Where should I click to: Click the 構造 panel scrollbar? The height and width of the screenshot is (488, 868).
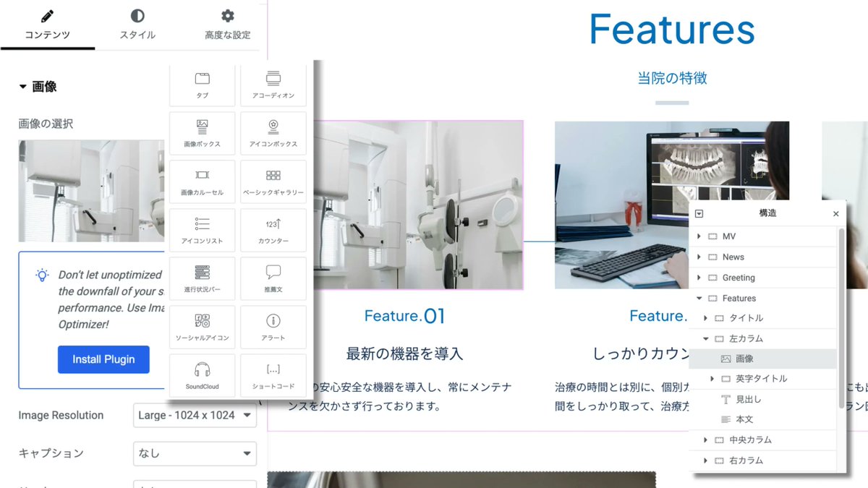841,318
